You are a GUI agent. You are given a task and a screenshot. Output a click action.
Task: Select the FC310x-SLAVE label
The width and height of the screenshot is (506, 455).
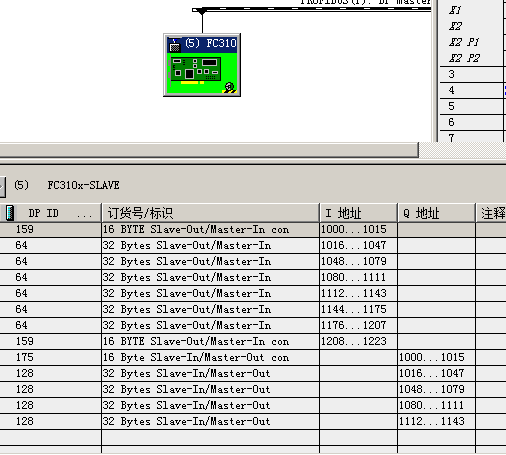click(x=83, y=185)
